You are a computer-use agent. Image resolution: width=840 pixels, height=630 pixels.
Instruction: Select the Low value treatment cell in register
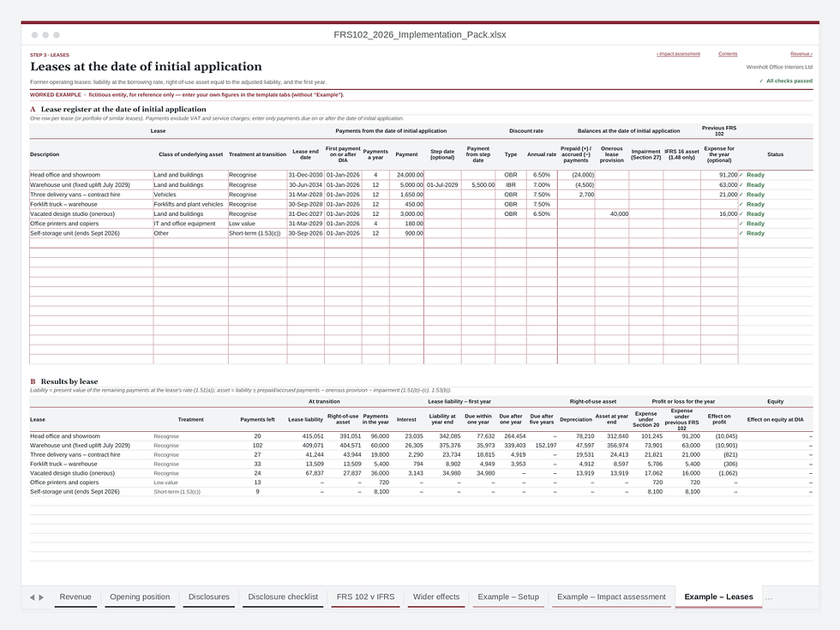pos(258,224)
